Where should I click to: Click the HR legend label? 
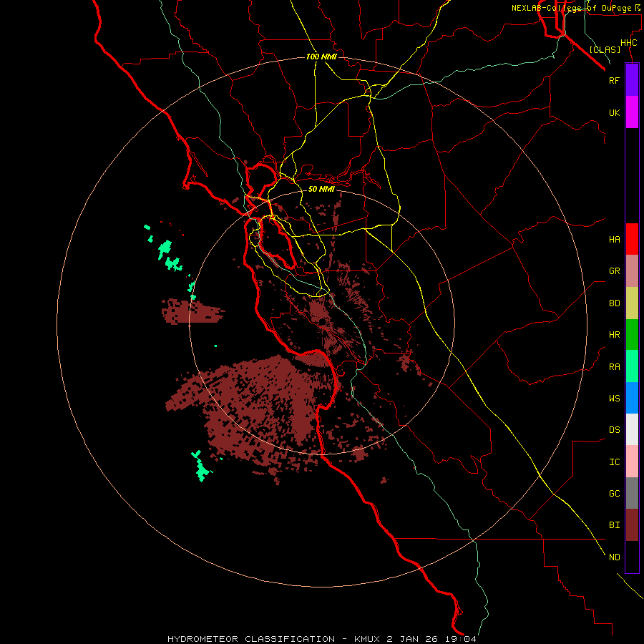[x=614, y=335]
